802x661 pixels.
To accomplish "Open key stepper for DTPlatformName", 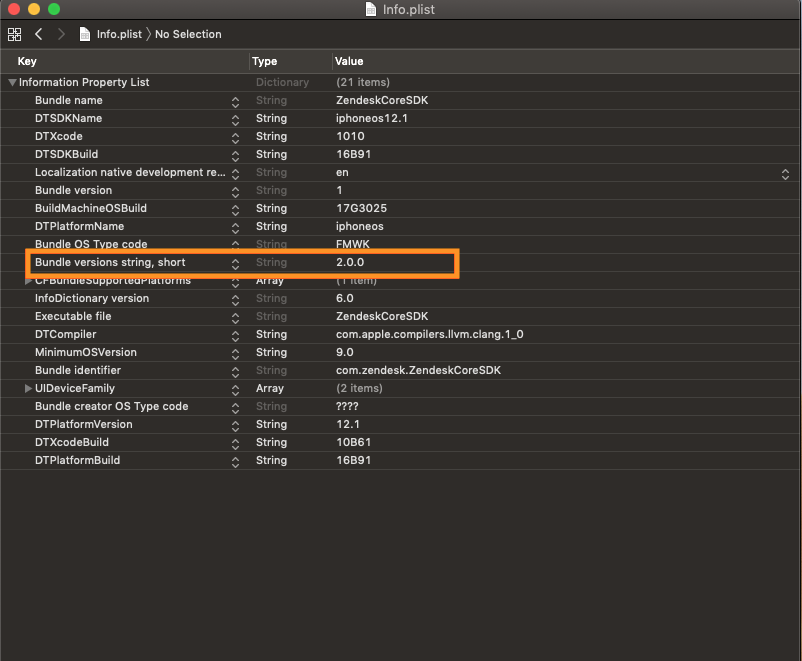I will point(235,228).
